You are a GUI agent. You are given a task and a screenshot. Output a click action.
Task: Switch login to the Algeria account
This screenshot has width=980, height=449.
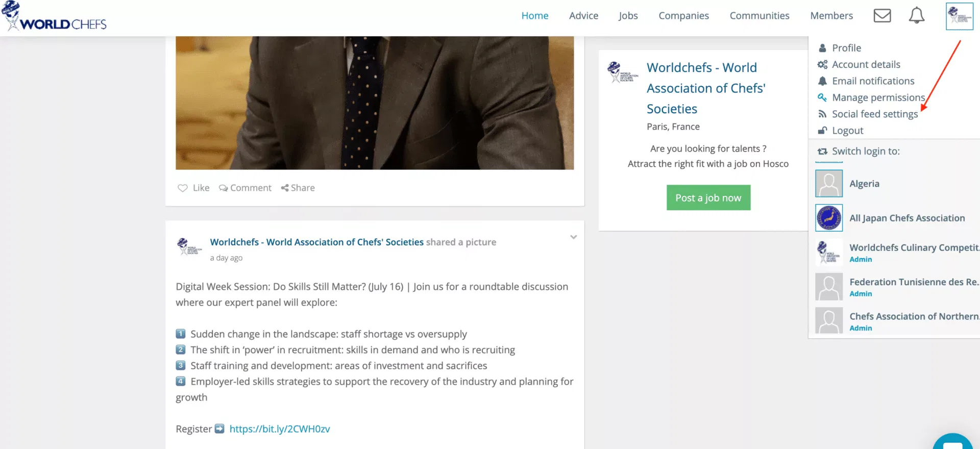(x=864, y=184)
